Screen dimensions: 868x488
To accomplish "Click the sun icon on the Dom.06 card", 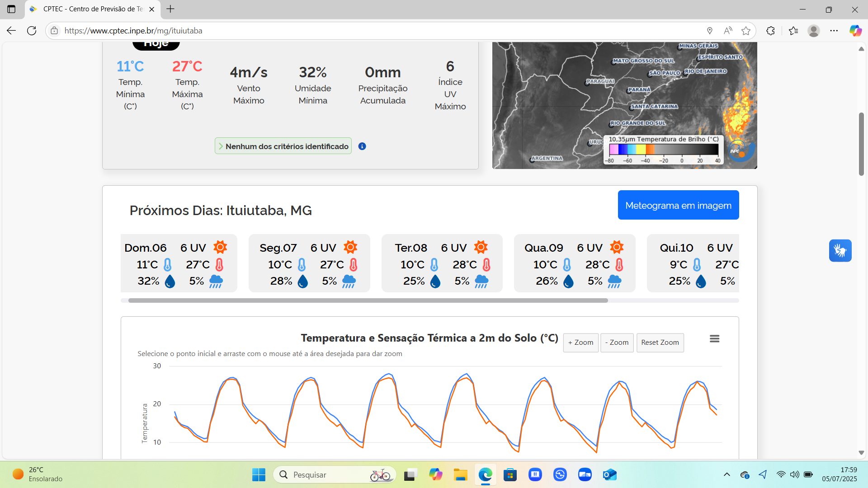I will (x=220, y=247).
